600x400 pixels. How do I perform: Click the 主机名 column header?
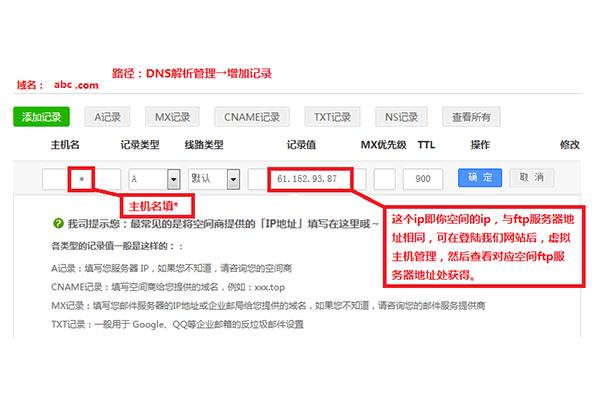pos(65,146)
